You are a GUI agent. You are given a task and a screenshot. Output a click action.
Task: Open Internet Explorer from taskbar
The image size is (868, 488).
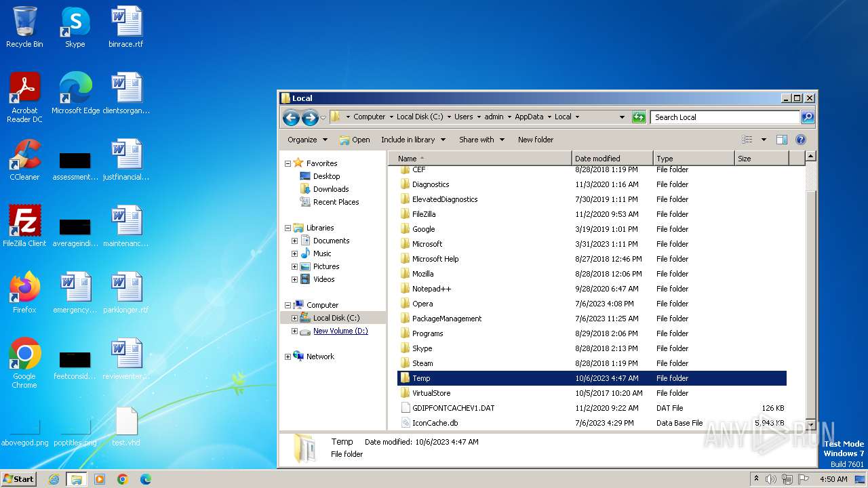pyautogui.click(x=54, y=479)
